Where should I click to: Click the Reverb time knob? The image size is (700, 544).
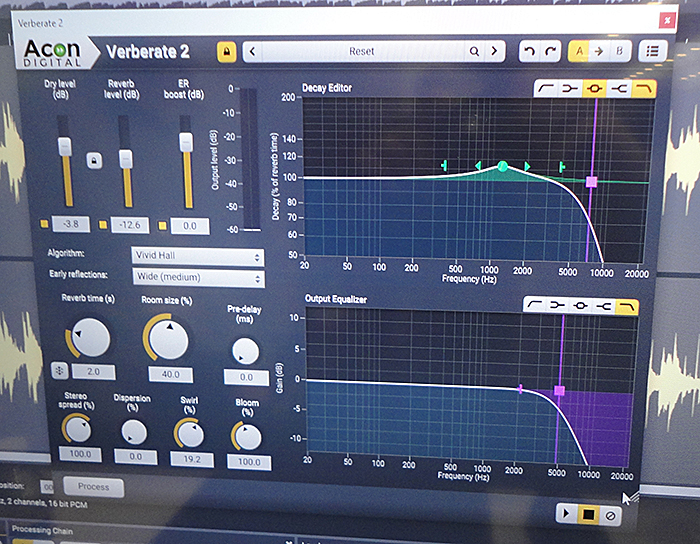pyautogui.click(x=91, y=337)
